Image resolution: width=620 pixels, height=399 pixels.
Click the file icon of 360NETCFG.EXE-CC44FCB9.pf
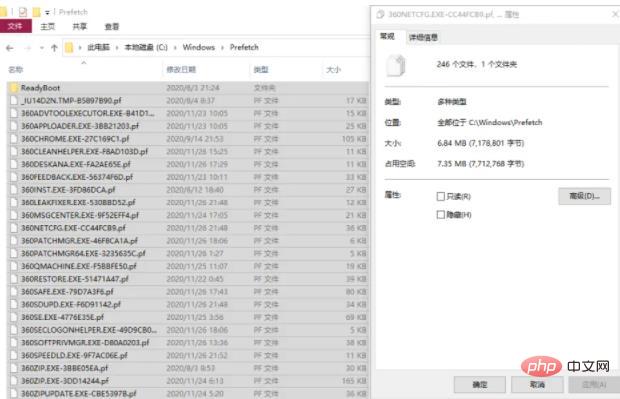tap(14, 228)
